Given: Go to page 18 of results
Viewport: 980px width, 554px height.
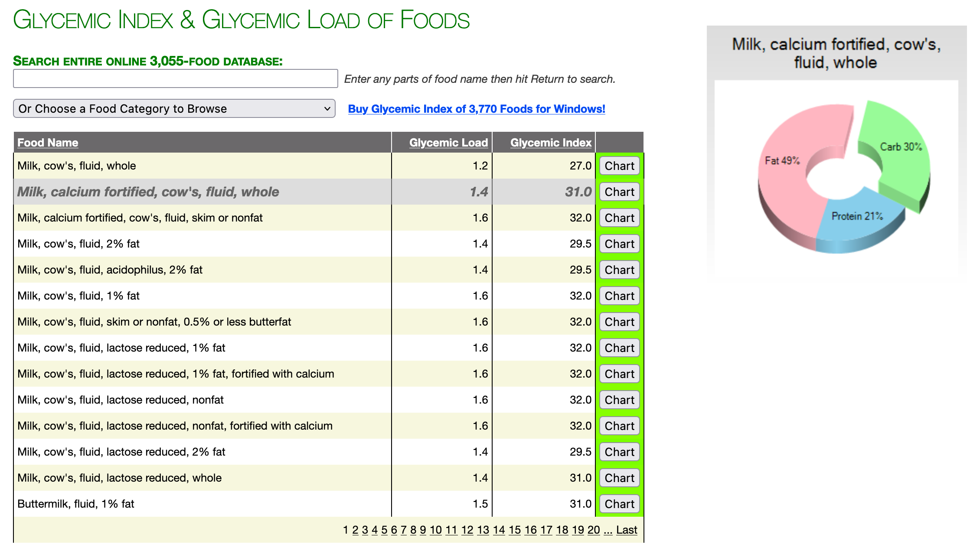Looking at the screenshot, I should coord(562,530).
